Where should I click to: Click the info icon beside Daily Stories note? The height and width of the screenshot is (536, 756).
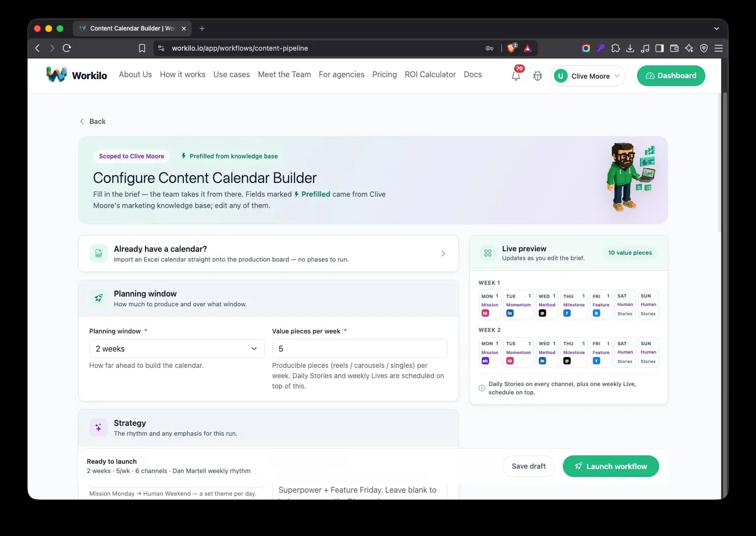click(482, 388)
